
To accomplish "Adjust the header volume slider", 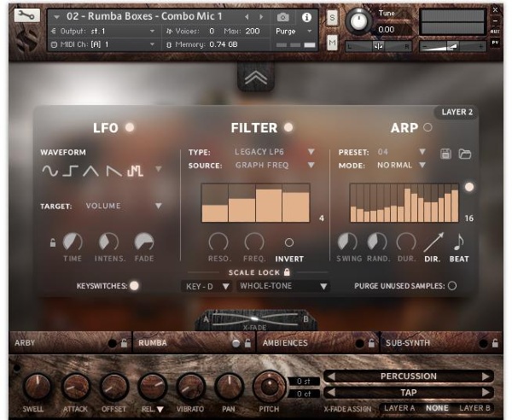I will (x=452, y=46).
